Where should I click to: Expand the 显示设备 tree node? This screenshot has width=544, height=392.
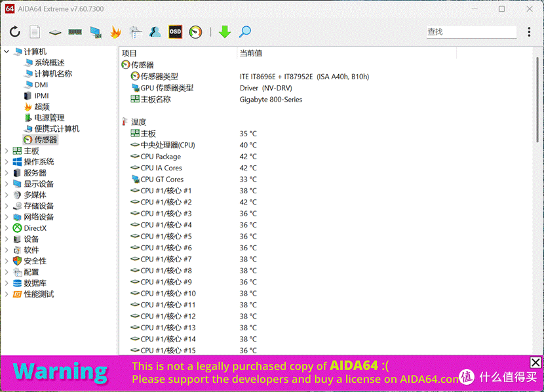coord(7,184)
